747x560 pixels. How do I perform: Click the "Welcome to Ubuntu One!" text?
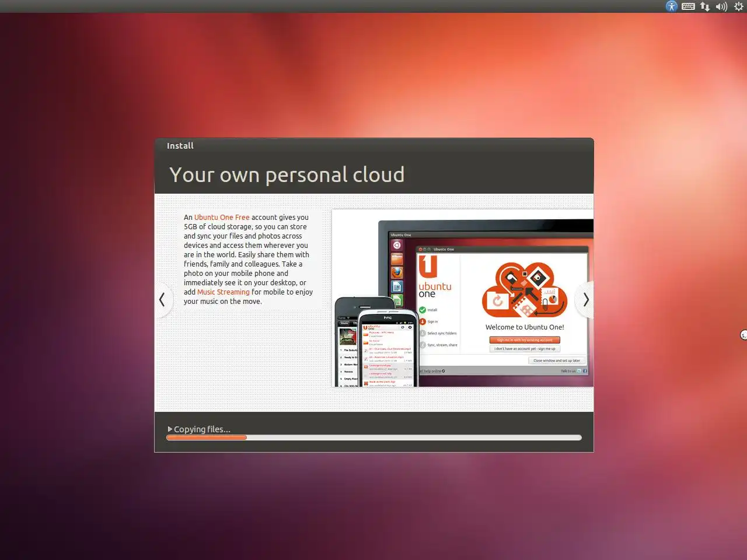coord(525,327)
